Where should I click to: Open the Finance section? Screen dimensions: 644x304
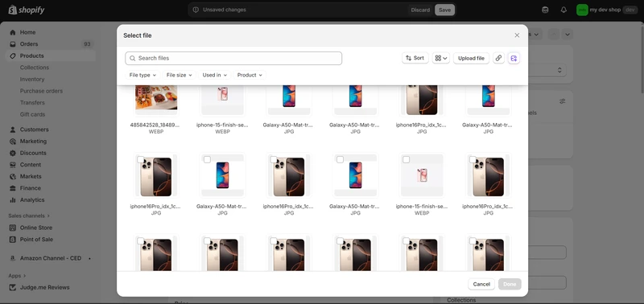pyautogui.click(x=31, y=188)
